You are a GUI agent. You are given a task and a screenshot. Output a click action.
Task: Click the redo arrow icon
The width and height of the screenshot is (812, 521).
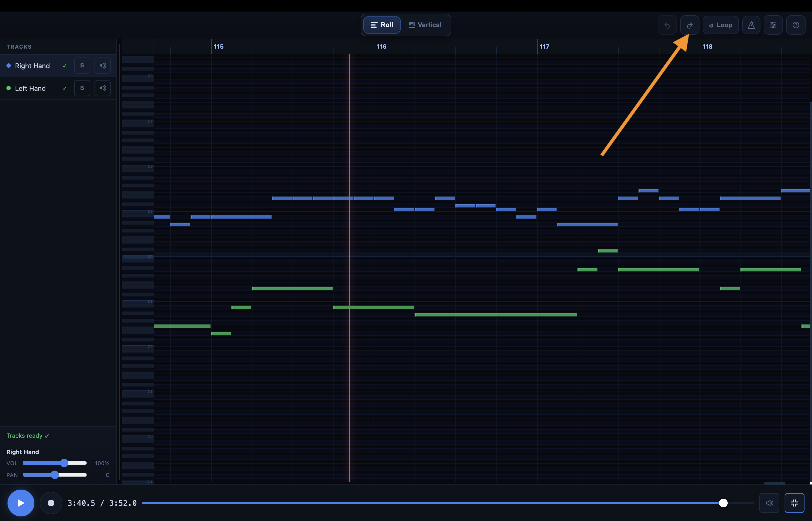click(689, 25)
